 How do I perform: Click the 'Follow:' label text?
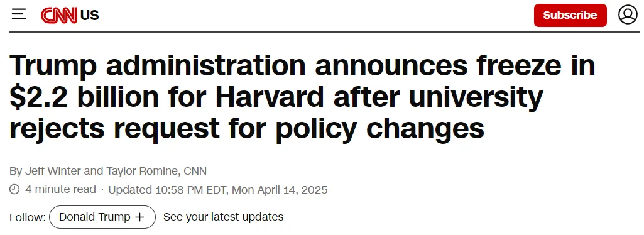[x=28, y=217]
